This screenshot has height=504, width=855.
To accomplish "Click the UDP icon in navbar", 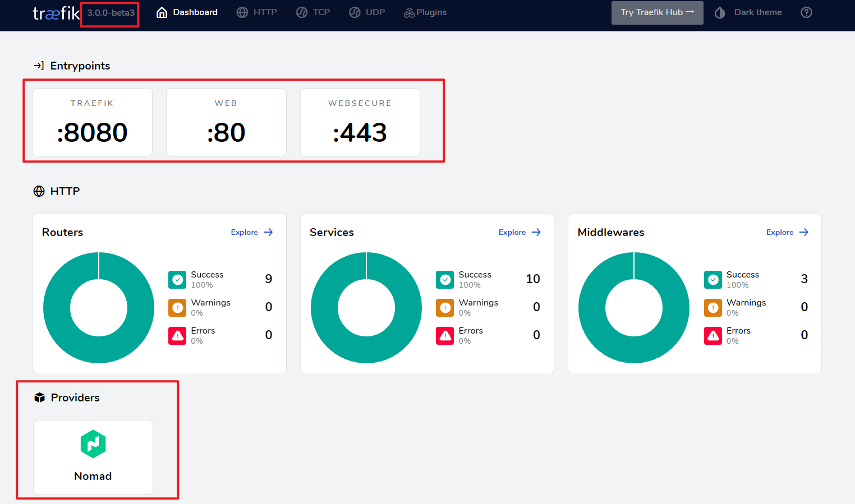I will [x=355, y=12].
